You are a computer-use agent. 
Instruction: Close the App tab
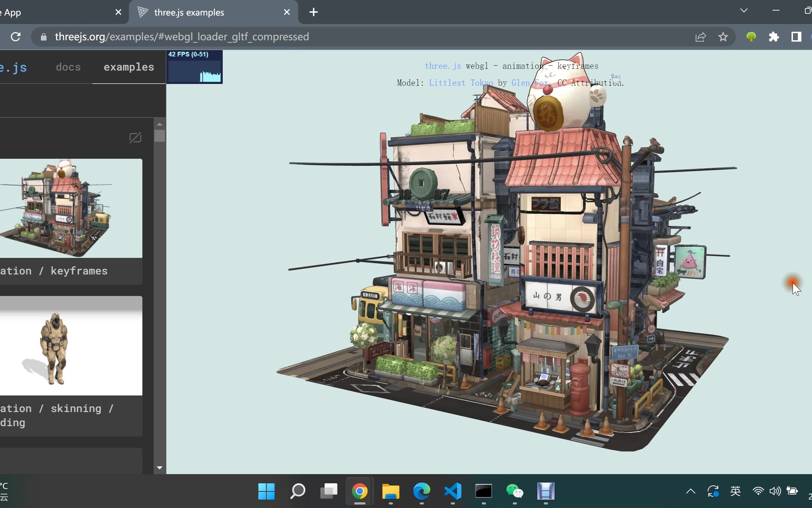click(x=118, y=12)
